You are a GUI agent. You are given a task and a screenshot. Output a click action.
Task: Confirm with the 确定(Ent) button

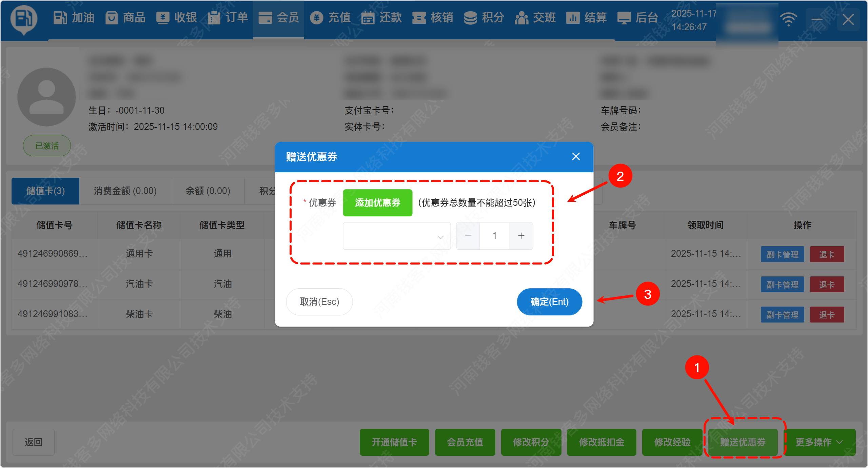549,302
